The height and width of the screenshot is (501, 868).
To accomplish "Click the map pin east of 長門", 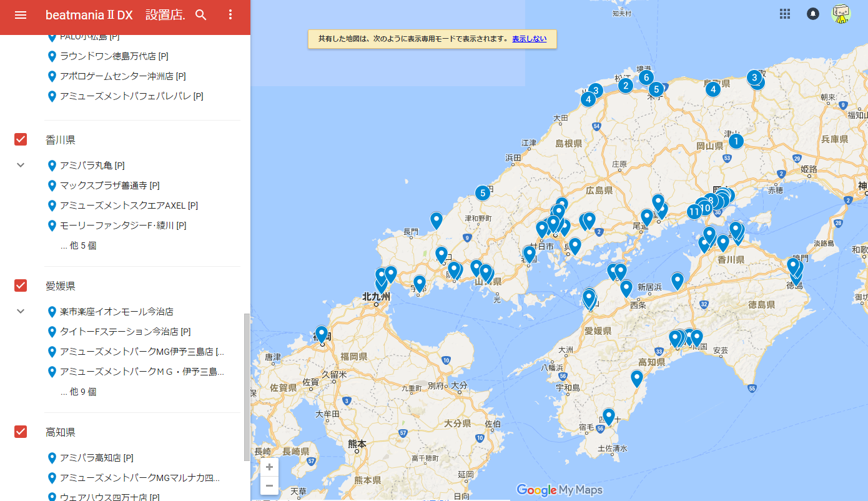I will point(436,221).
